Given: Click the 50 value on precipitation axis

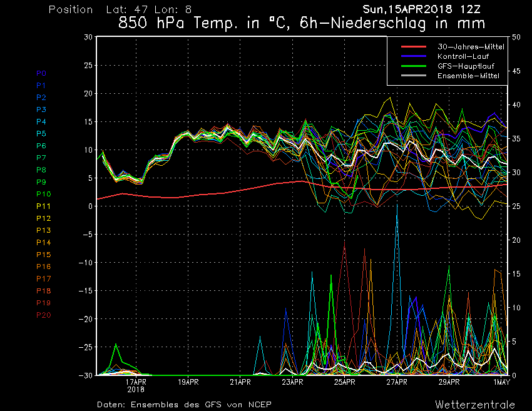Looking at the screenshot, I should coord(516,37).
